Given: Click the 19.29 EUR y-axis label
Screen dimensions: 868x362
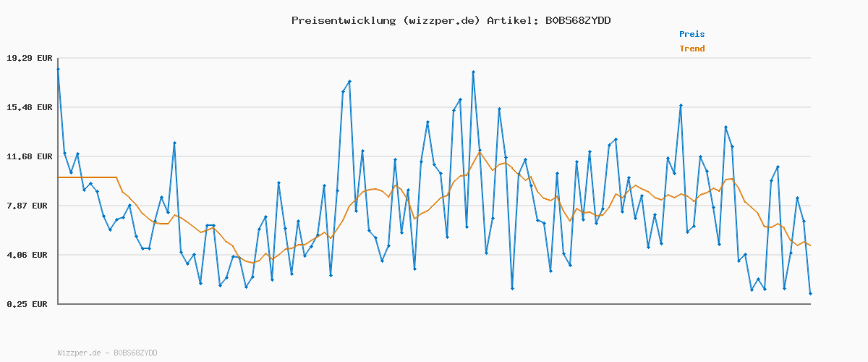Looking at the screenshot, I should coord(30,58).
